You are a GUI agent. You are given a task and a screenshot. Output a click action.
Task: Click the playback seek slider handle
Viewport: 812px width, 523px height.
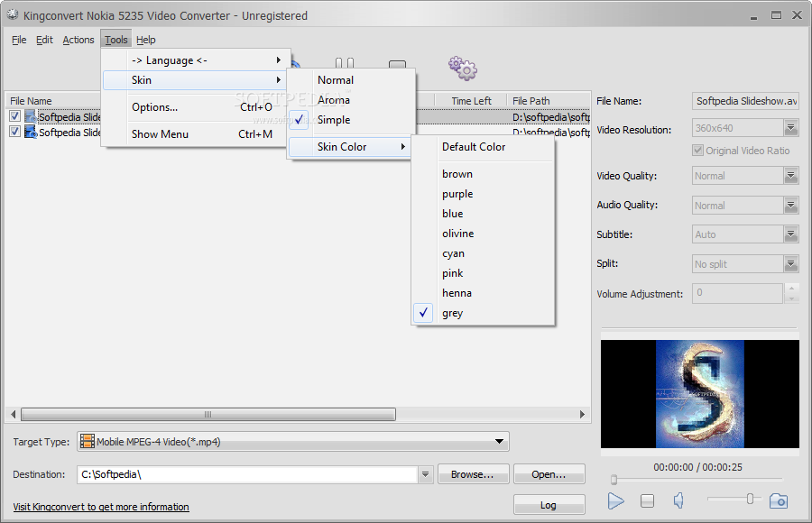tap(614, 480)
